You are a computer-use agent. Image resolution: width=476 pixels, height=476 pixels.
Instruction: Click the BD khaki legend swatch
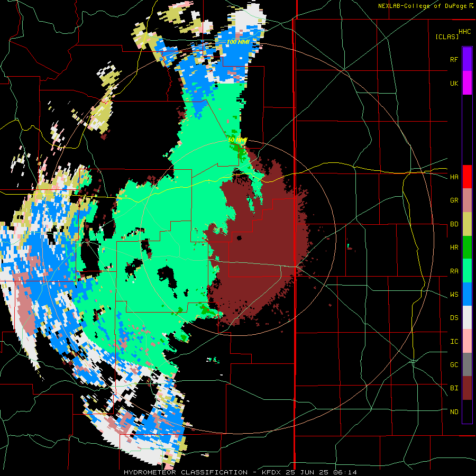pos(467,224)
